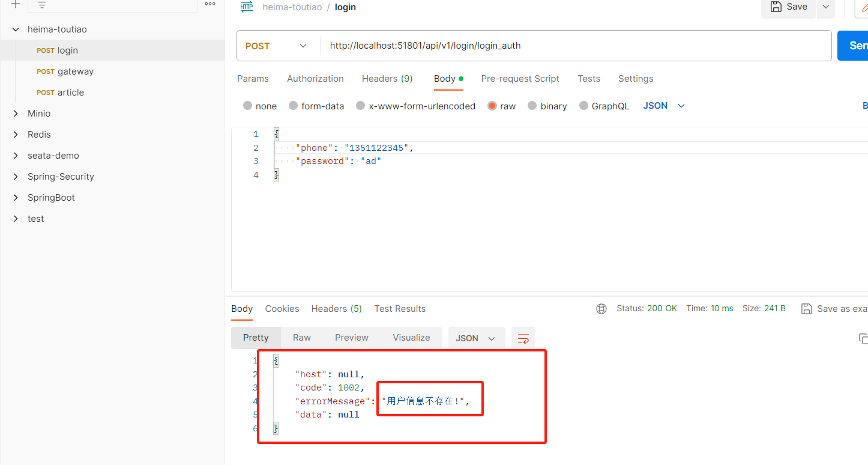Select the none body type

(260, 106)
